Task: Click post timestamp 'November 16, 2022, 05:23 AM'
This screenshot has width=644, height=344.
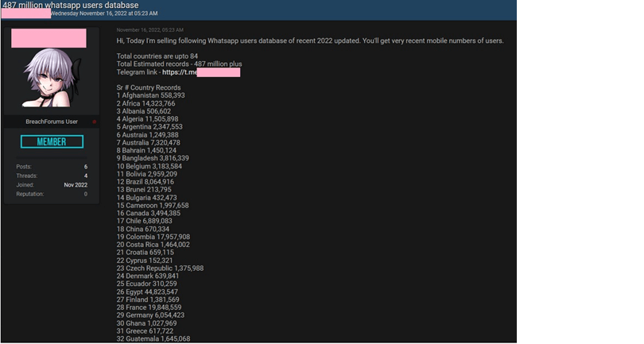Action: [x=150, y=30]
